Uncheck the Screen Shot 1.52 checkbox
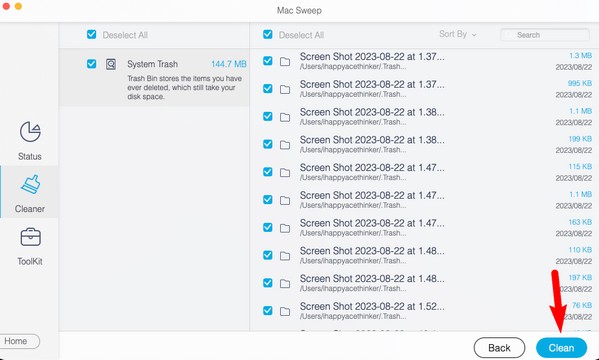Viewport: 599px width, 360px height. point(268,311)
